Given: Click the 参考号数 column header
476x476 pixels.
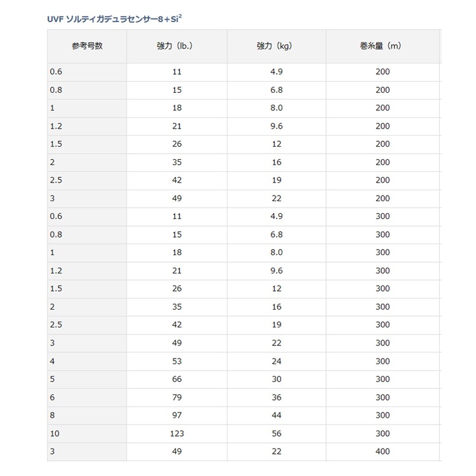Looking at the screenshot, I should pos(87,46).
